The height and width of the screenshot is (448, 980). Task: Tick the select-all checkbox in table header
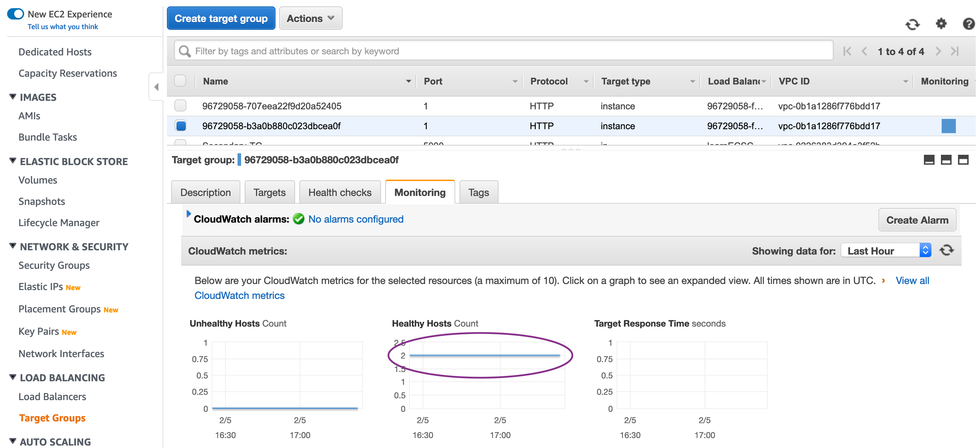pos(180,81)
